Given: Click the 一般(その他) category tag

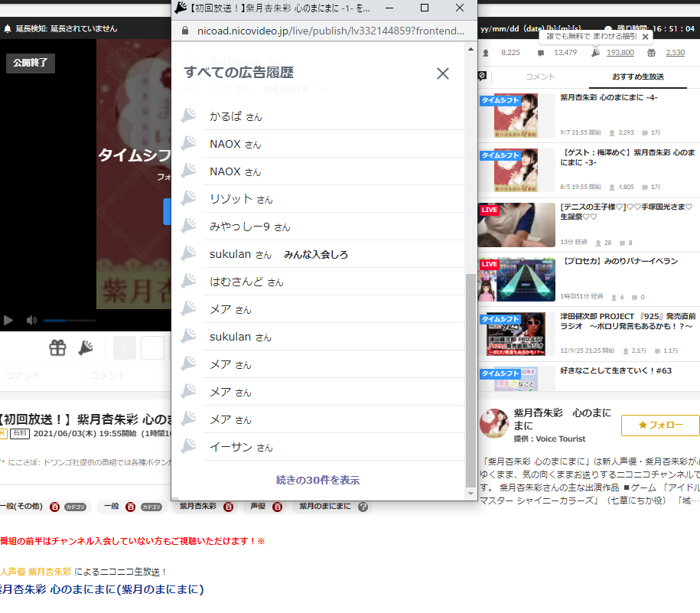Looking at the screenshot, I should point(21,507).
